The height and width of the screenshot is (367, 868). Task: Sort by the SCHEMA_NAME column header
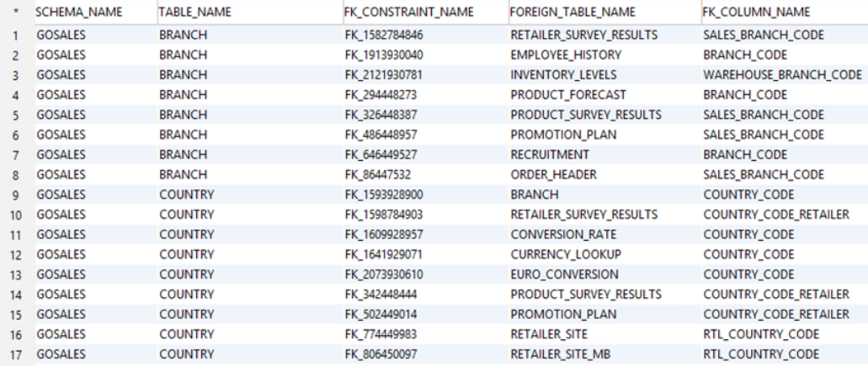click(96, 12)
